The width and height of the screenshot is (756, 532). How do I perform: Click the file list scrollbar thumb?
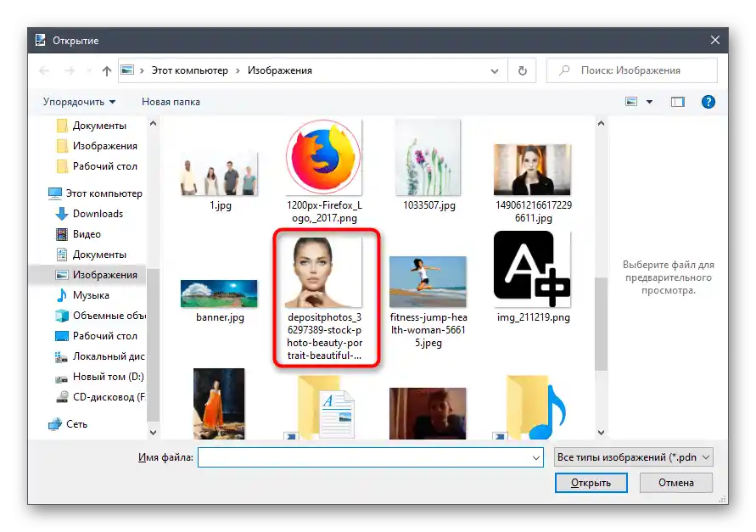(601, 323)
